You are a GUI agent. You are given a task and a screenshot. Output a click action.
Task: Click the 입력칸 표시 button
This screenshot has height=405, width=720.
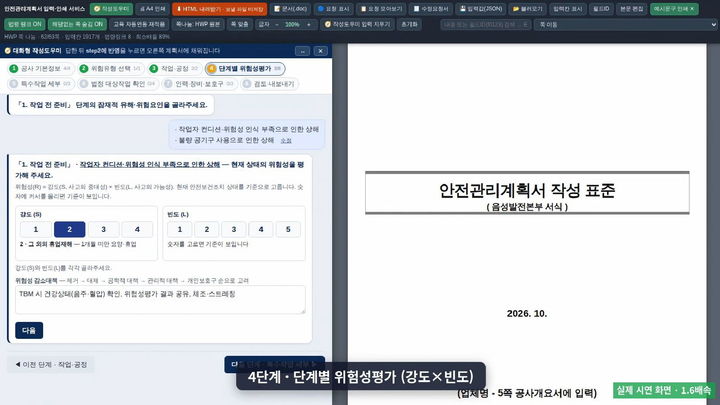(x=568, y=9)
